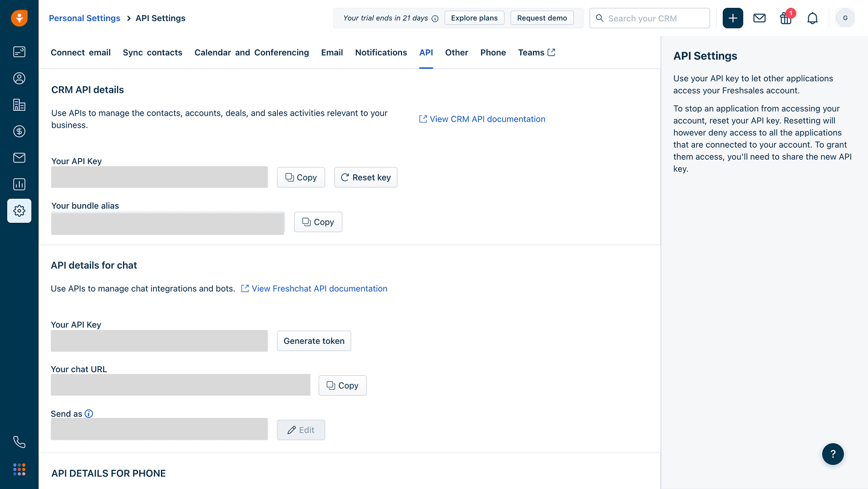Copy the bundle alias

pos(318,222)
